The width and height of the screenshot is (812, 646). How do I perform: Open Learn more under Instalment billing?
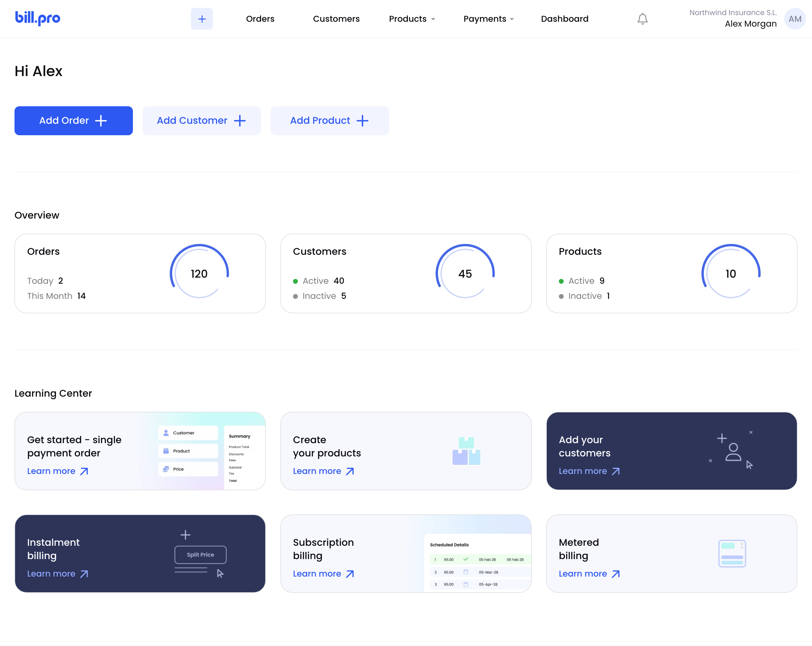point(58,574)
